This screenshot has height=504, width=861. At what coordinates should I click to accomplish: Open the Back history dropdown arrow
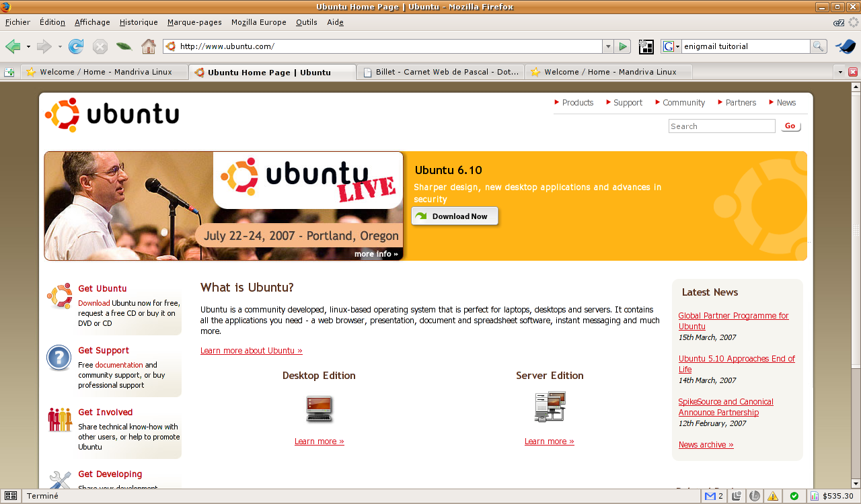click(x=28, y=47)
